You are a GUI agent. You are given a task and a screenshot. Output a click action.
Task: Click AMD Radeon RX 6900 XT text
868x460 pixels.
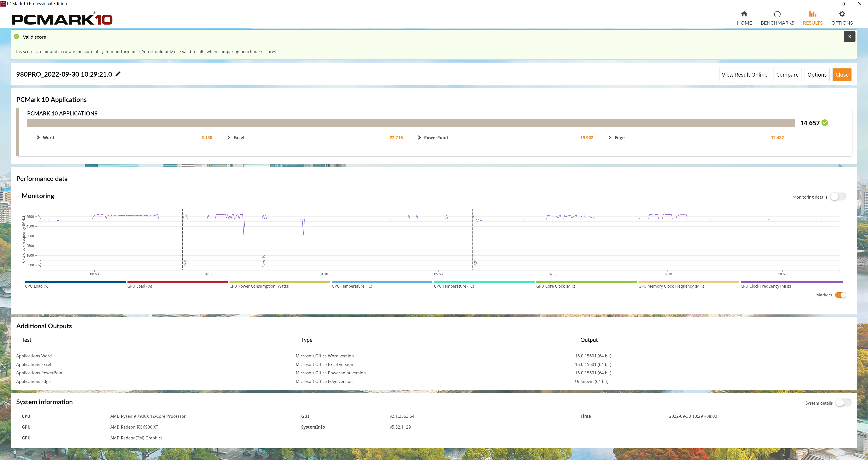coord(134,427)
